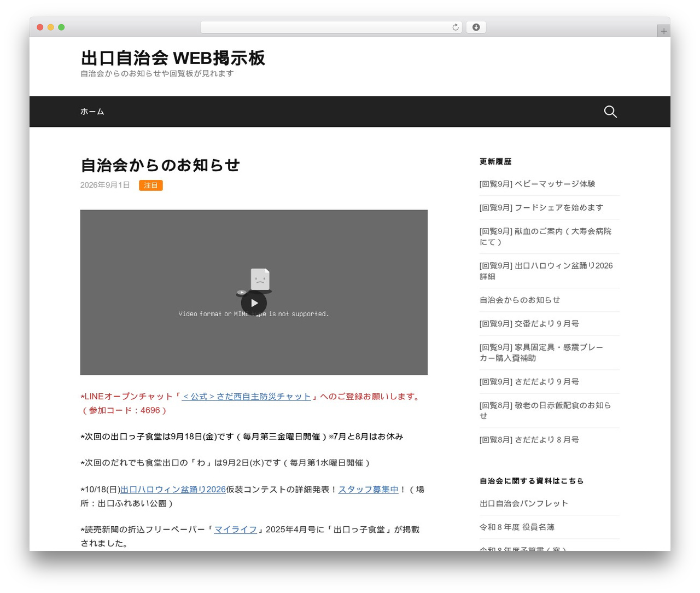Open sidebar entry フードシェアを始めます
The height and width of the screenshot is (593, 700).
[x=541, y=207]
